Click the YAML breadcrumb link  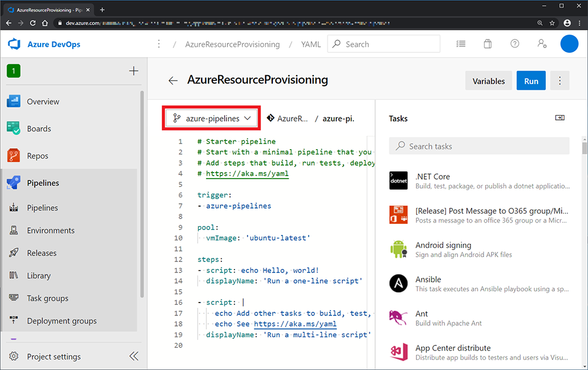311,44
